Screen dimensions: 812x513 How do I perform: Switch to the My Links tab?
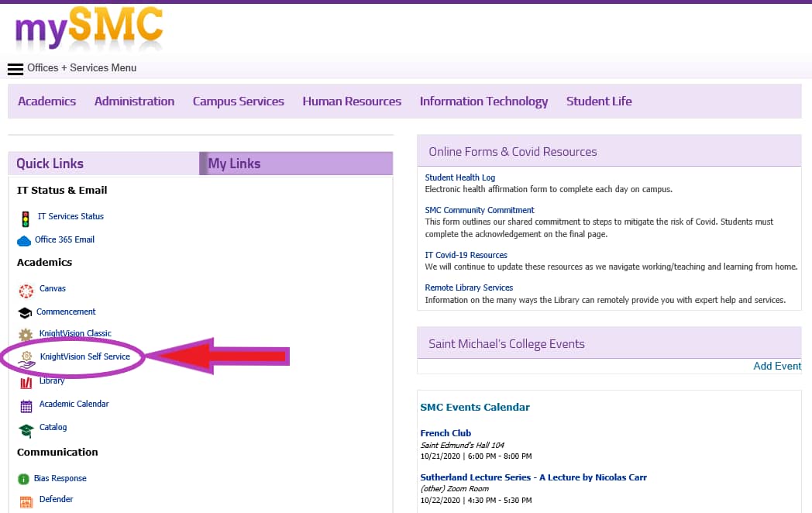(x=296, y=164)
